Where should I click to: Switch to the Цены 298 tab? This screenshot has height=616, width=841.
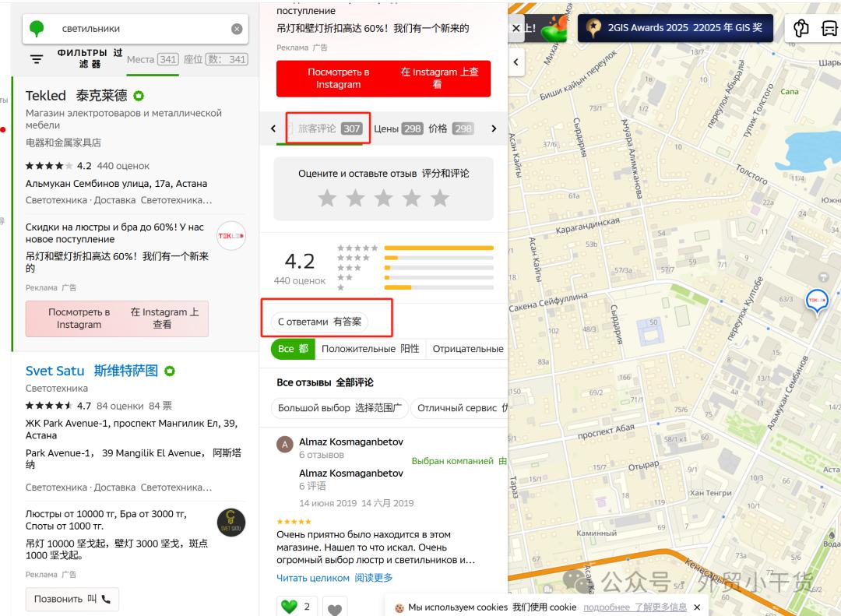pos(398,128)
